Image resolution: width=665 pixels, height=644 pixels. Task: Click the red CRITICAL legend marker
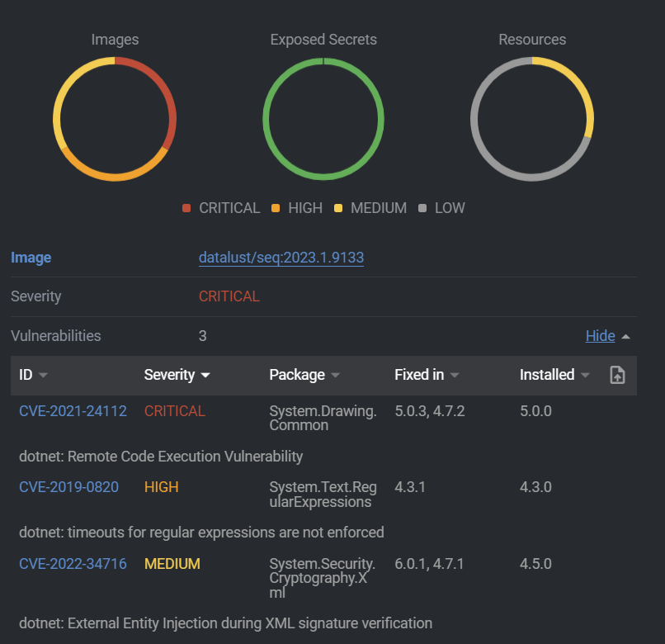click(x=186, y=208)
